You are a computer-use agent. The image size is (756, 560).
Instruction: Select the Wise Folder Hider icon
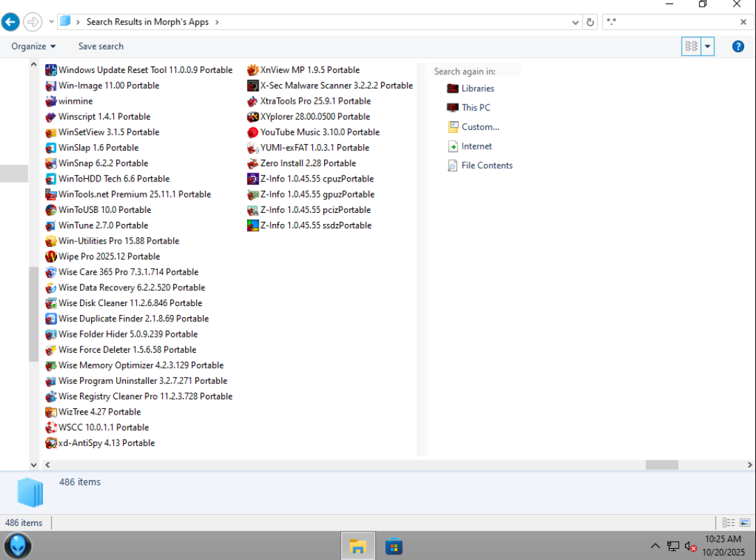[51, 335]
